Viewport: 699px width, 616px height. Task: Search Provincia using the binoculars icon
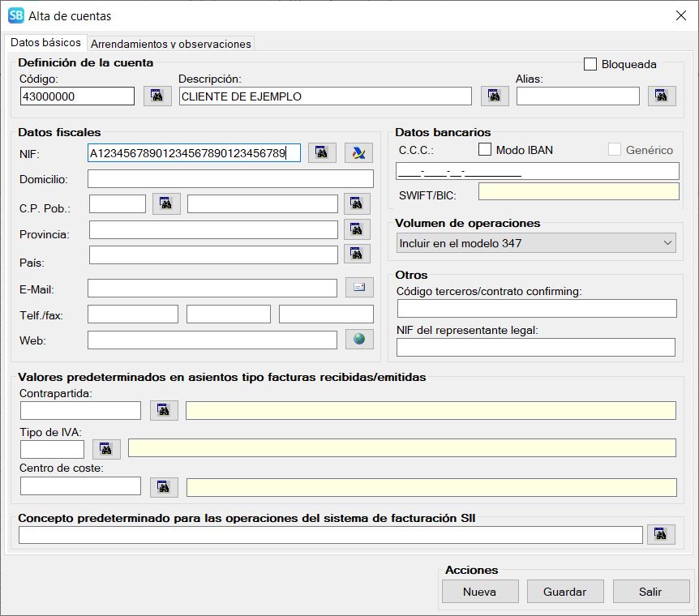[x=357, y=229]
